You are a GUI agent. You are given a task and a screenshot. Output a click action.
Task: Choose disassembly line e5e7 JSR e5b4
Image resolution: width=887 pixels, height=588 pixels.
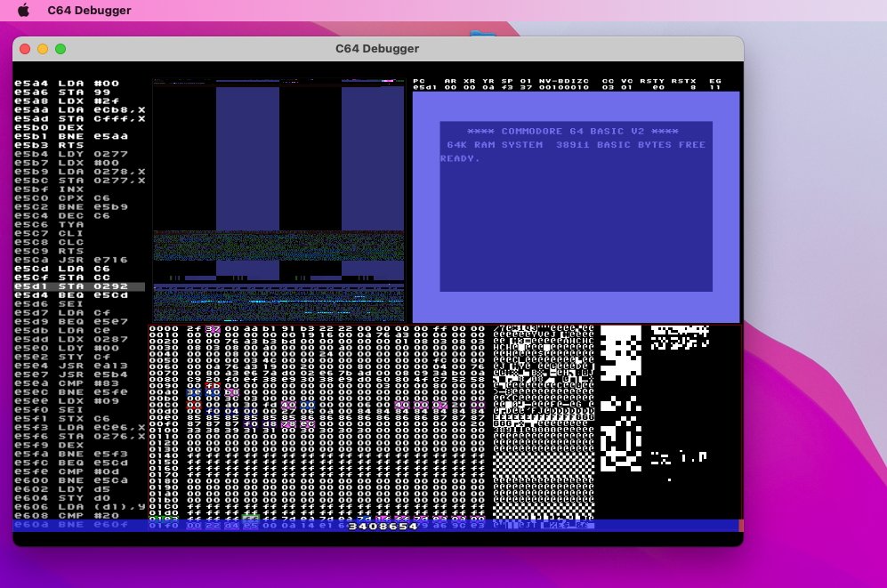[71, 375]
